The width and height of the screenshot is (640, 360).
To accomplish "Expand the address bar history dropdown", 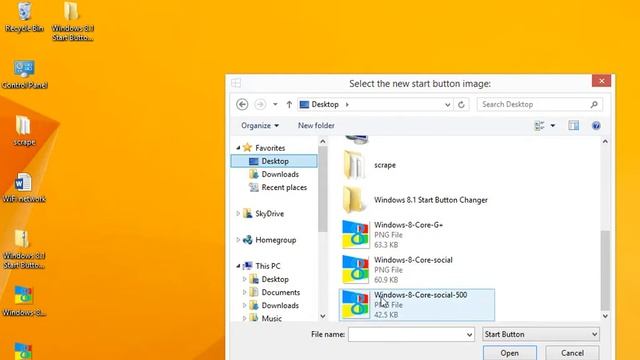I will coord(447,104).
